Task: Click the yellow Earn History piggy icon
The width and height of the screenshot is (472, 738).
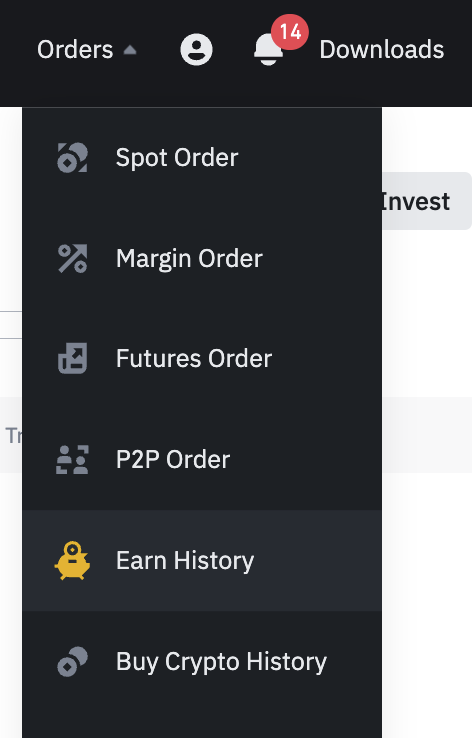Action: (x=72, y=561)
